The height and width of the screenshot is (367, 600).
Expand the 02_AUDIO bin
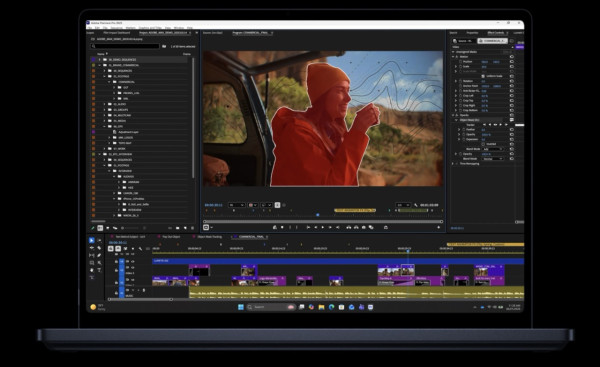pyautogui.click(x=104, y=104)
